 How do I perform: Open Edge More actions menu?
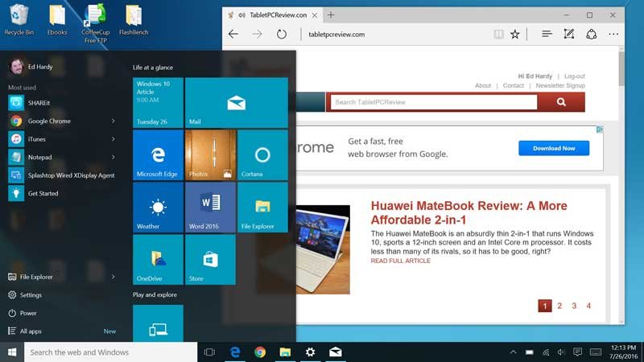pyautogui.click(x=613, y=34)
